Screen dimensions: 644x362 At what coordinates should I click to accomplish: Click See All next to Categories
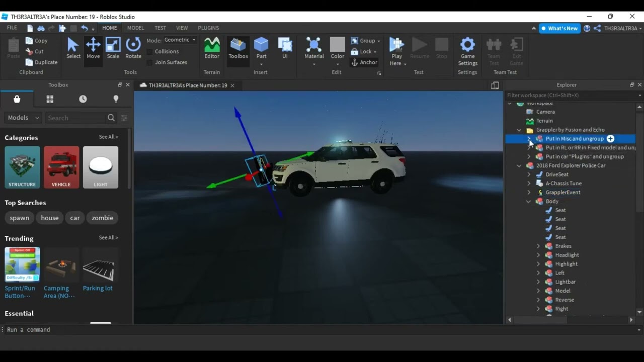(x=109, y=137)
